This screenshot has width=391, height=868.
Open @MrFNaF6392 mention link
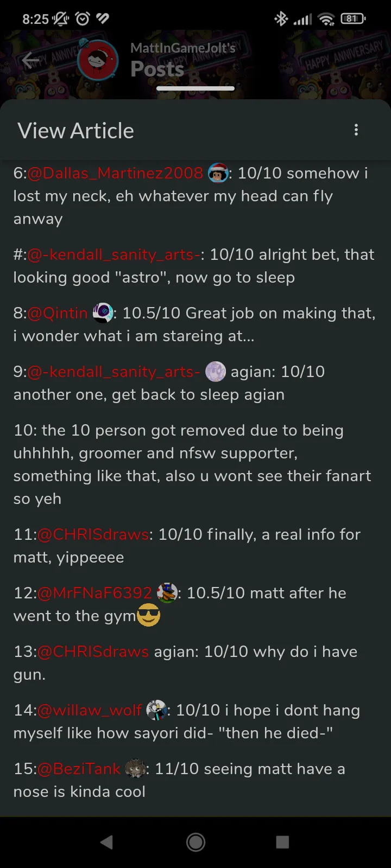tap(95, 593)
